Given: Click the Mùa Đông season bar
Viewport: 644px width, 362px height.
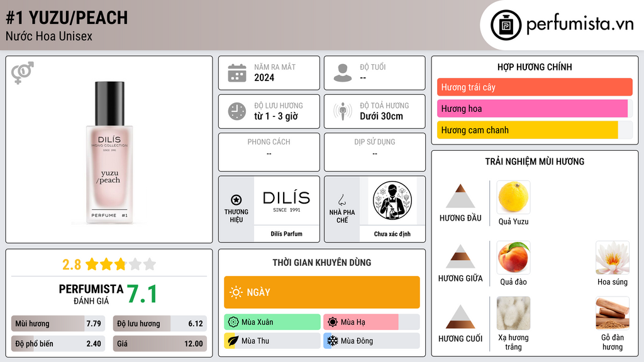Looking at the screenshot, I should click(372, 341).
